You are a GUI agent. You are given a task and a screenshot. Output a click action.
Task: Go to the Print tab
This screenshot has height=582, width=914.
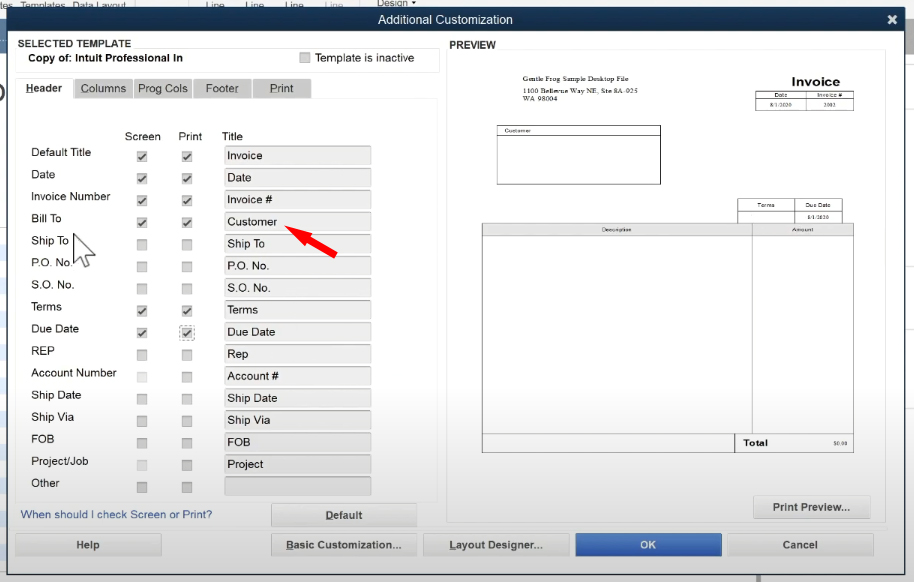[x=282, y=89]
